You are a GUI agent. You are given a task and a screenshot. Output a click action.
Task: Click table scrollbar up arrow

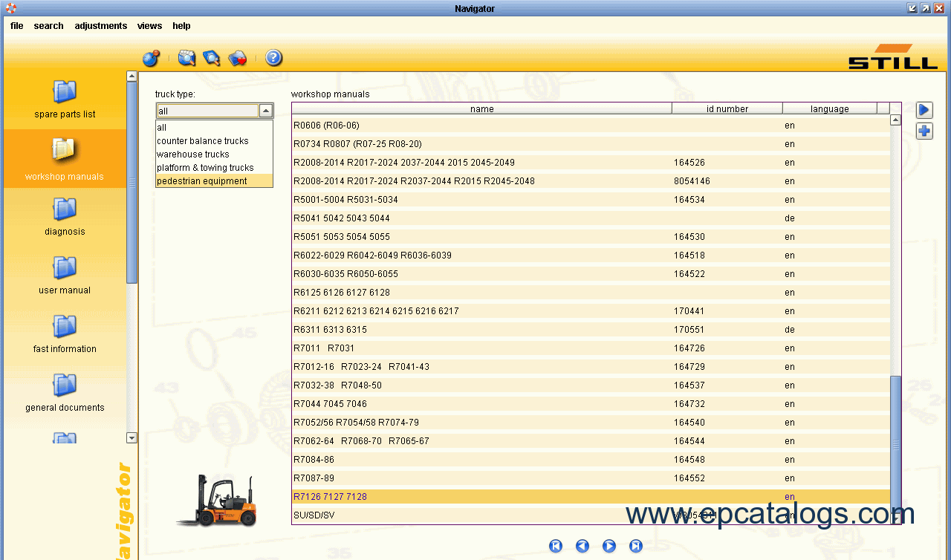[x=895, y=120]
